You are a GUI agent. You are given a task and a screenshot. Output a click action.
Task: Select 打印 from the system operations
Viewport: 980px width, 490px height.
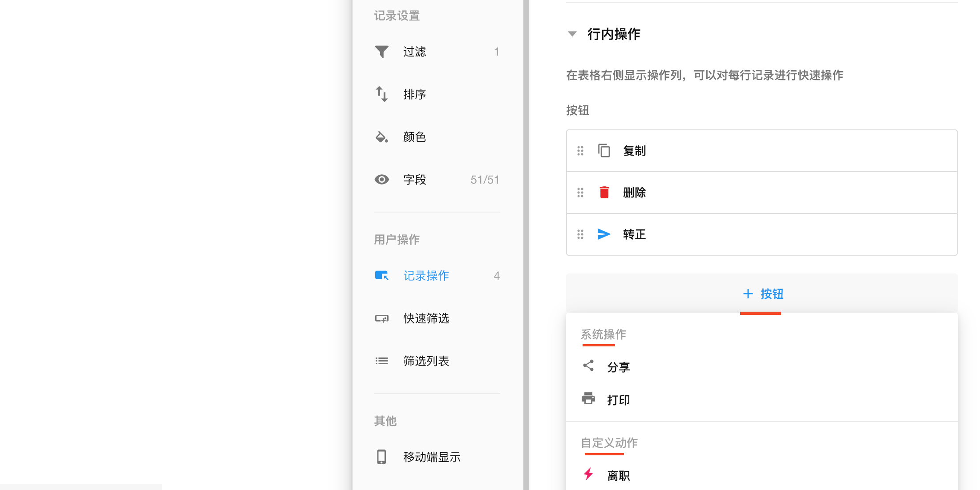pyautogui.click(x=618, y=400)
